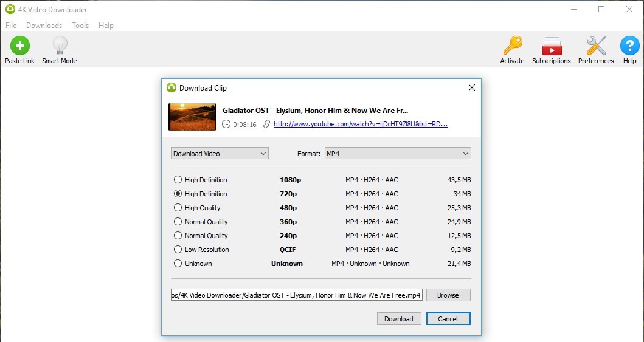The height and width of the screenshot is (342, 644).
Task: Open the Download Video dropdown
Action: (x=220, y=153)
